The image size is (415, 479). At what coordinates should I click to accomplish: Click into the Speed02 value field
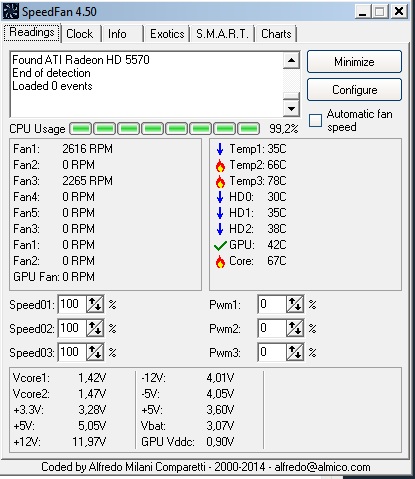point(72,328)
